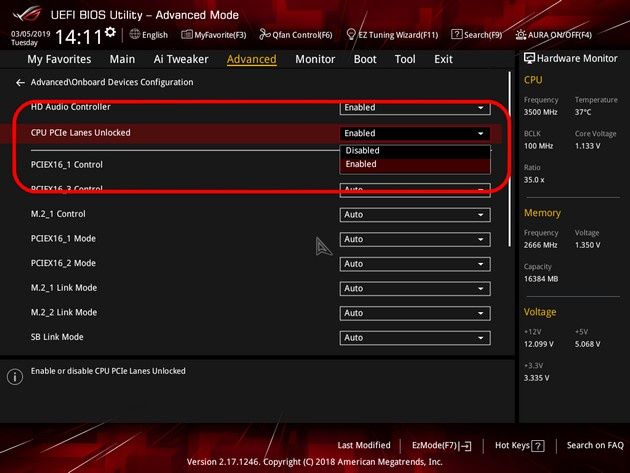Image resolution: width=630 pixels, height=473 pixels.
Task: Click the globe language icon
Action: [135, 35]
